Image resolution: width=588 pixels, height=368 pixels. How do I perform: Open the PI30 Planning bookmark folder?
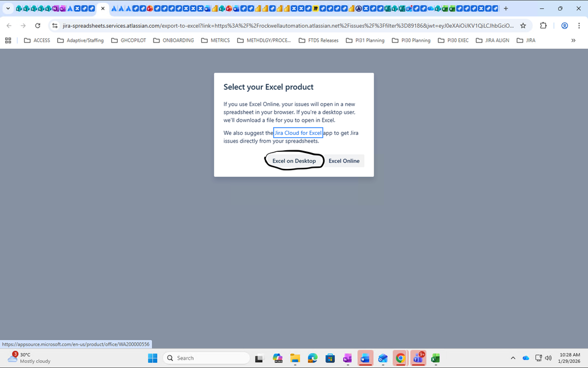click(x=411, y=40)
